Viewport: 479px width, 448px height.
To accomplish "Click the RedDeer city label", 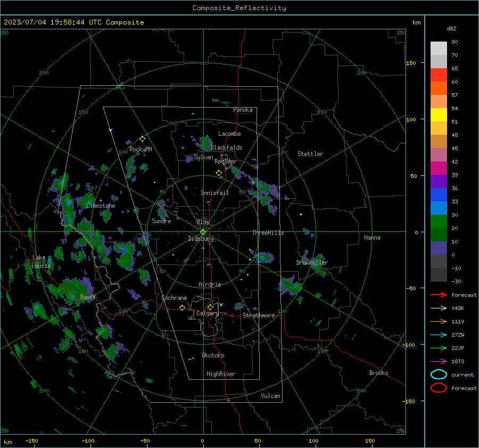I will [x=226, y=161].
